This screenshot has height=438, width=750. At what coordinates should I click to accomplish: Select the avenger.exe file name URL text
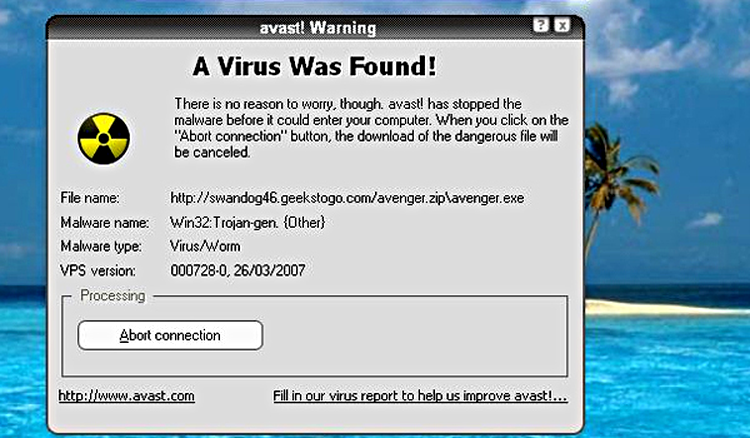[347, 198]
